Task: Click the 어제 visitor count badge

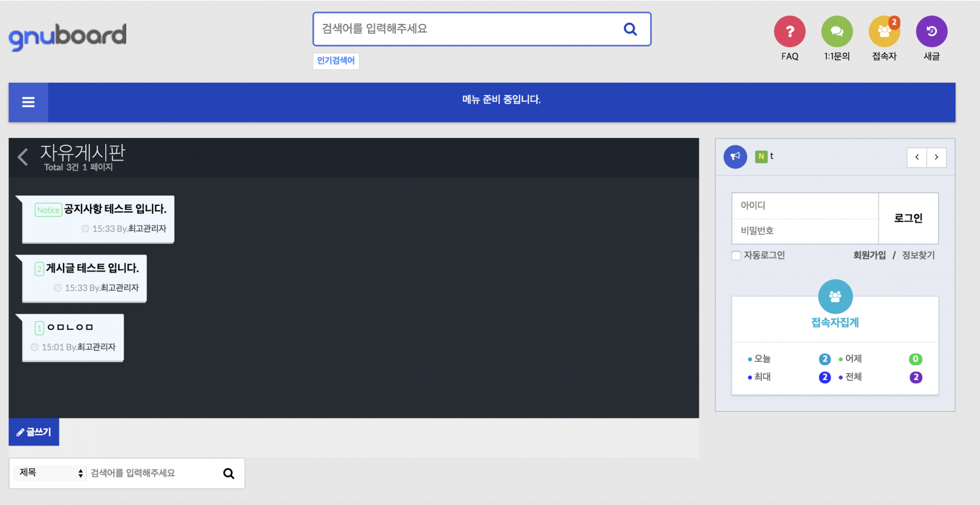Action: [x=916, y=359]
